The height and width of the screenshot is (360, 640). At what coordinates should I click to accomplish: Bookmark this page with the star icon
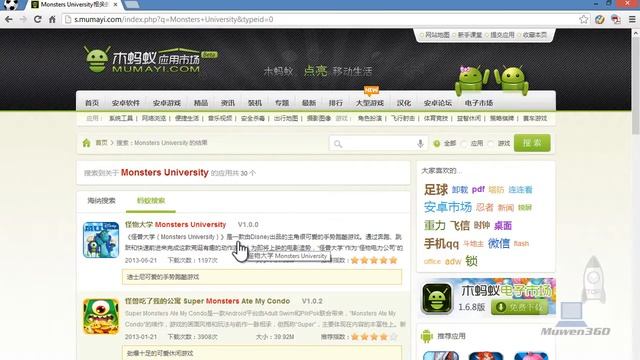click(584, 19)
